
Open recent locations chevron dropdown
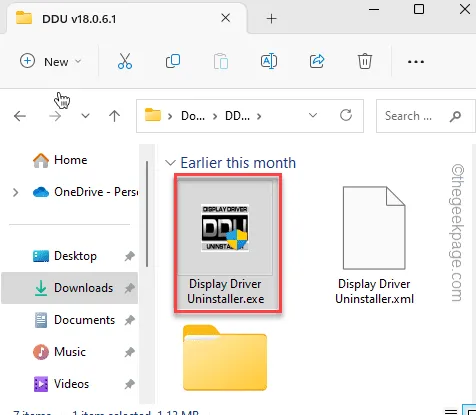(86, 116)
